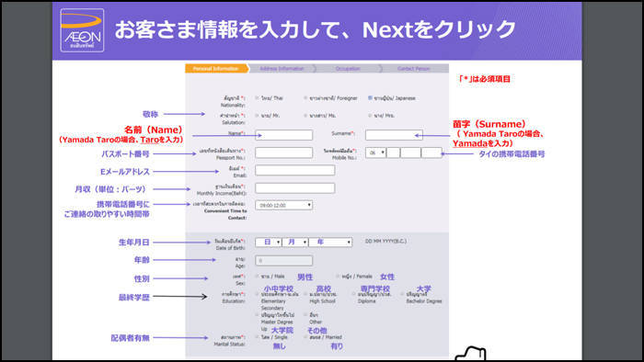Pick the Ms. salutation

pos(305,116)
